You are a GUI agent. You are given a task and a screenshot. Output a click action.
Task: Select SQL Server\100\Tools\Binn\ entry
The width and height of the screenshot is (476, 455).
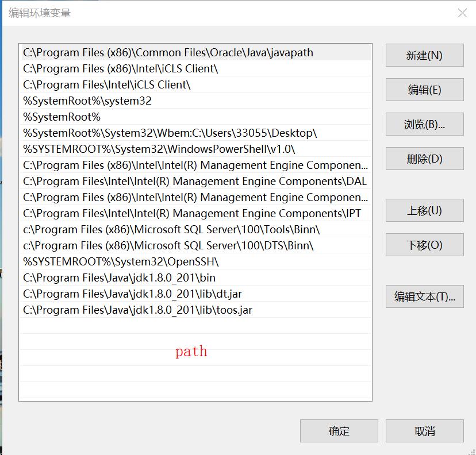(x=195, y=229)
